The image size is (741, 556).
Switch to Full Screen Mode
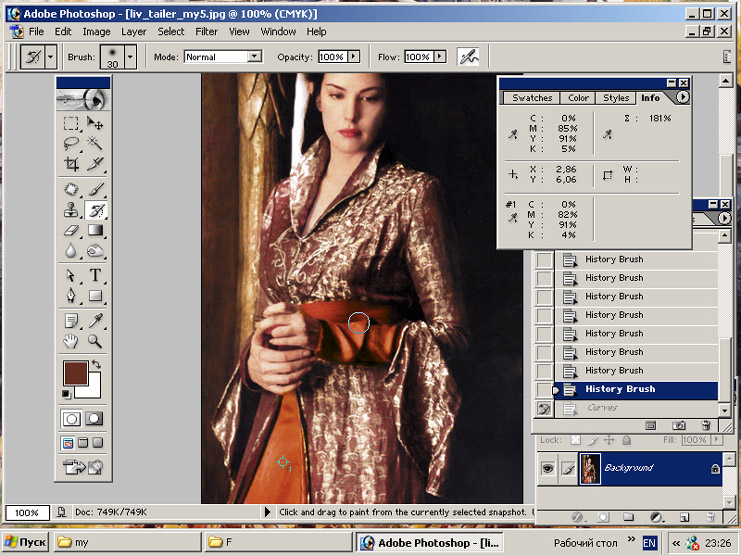pos(97,443)
